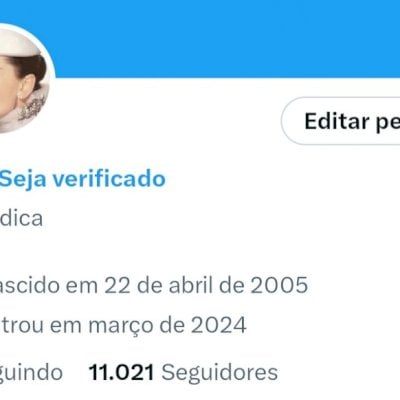This screenshot has width=400, height=400.
Task: Open the blue header banner image
Action: (x=227, y=38)
